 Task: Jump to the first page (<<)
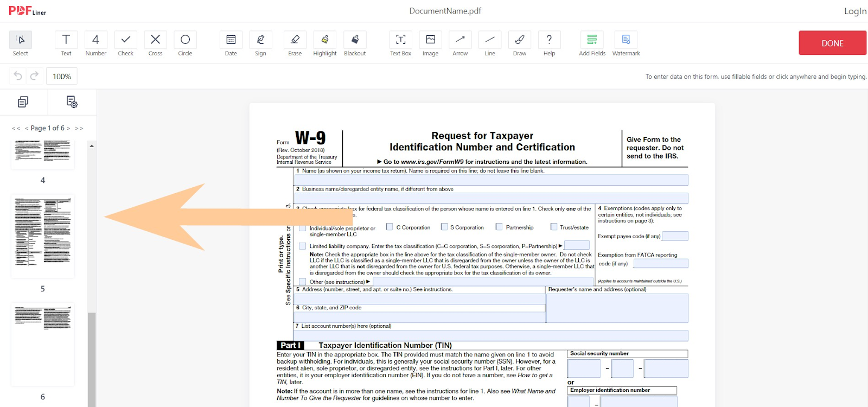16,129
